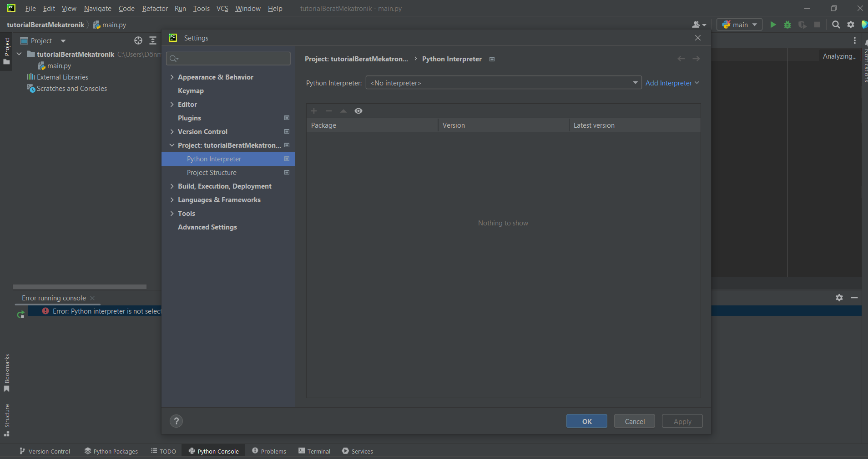Image resolution: width=868 pixels, height=459 pixels.
Task: Toggle Show early releases eye icon
Action: [x=358, y=111]
